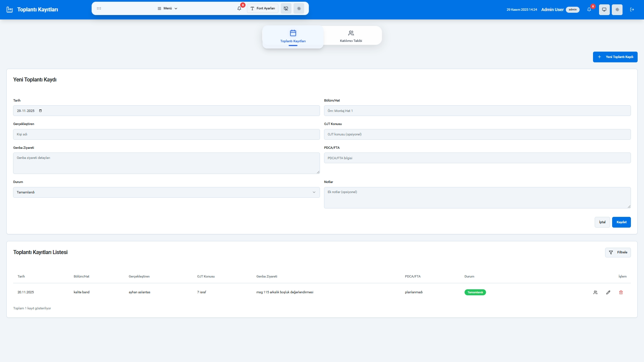This screenshot has width=644, height=362.
Task: Open notifications bell in the floating toolbar
Action: click(x=239, y=8)
